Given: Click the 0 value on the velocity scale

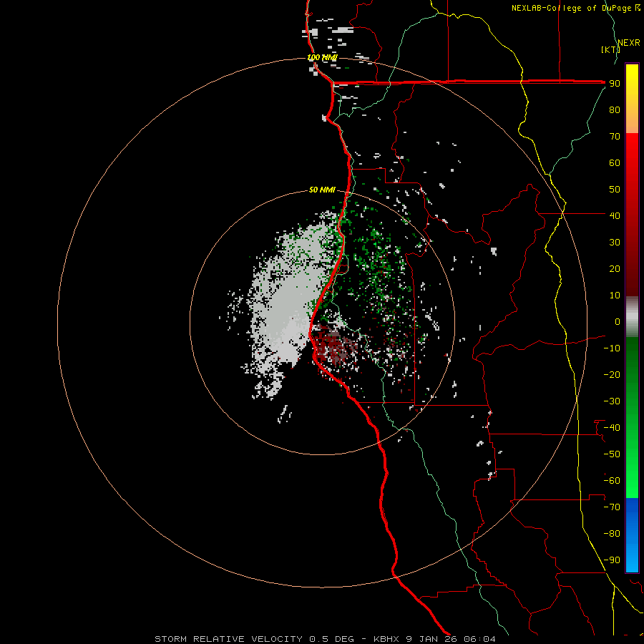Looking at the screenshot, I should pyautogui.click(x=618, y=321).
